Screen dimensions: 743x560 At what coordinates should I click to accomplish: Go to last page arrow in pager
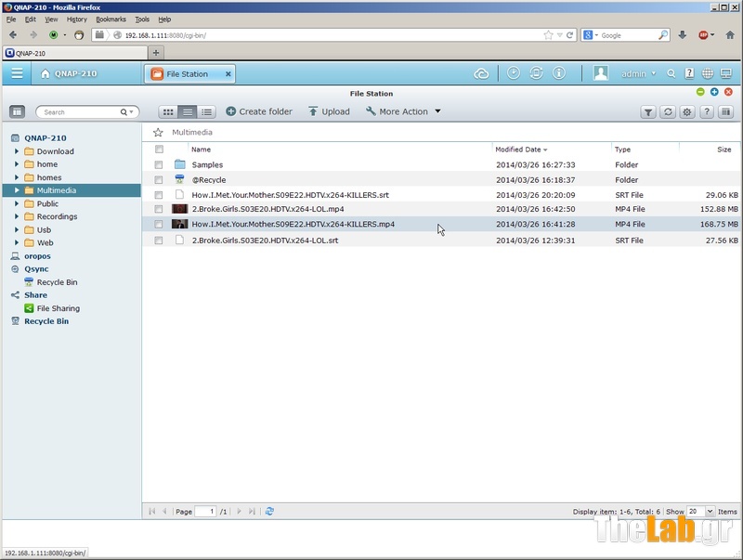point(252,511)
